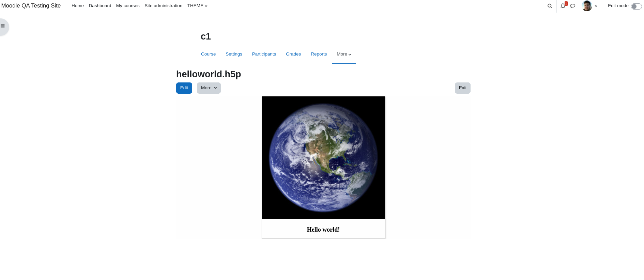Open the gray More button dropdown
This screenshot has width=644, height=280.
[209, 88]
